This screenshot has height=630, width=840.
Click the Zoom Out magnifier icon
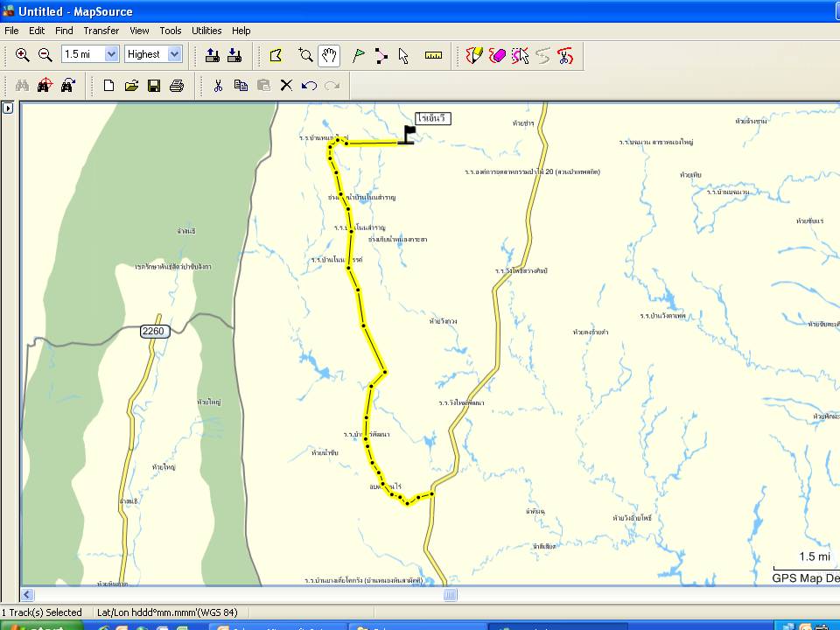(x=45, y=55)
